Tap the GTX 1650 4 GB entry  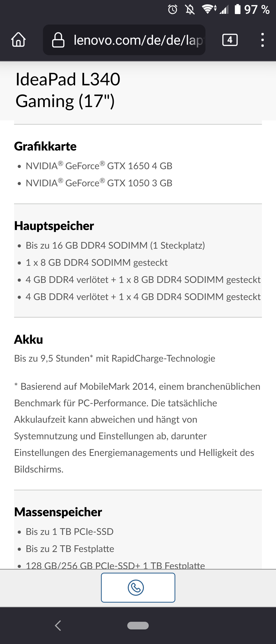pyautogui.click(x=99, y=166)
